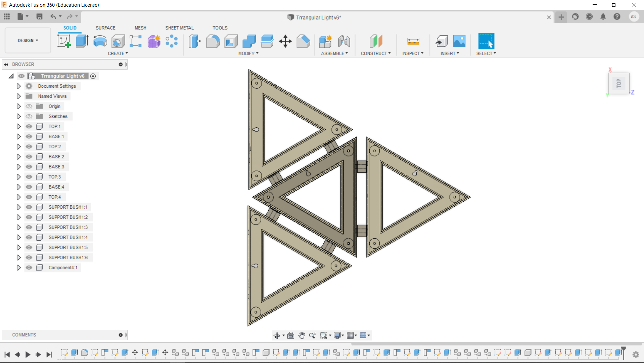Select the Combine tool

(x=249, y=41)
